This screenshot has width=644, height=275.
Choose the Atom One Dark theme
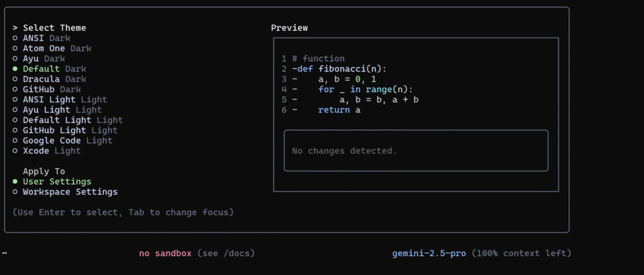[x=52, y=48]
